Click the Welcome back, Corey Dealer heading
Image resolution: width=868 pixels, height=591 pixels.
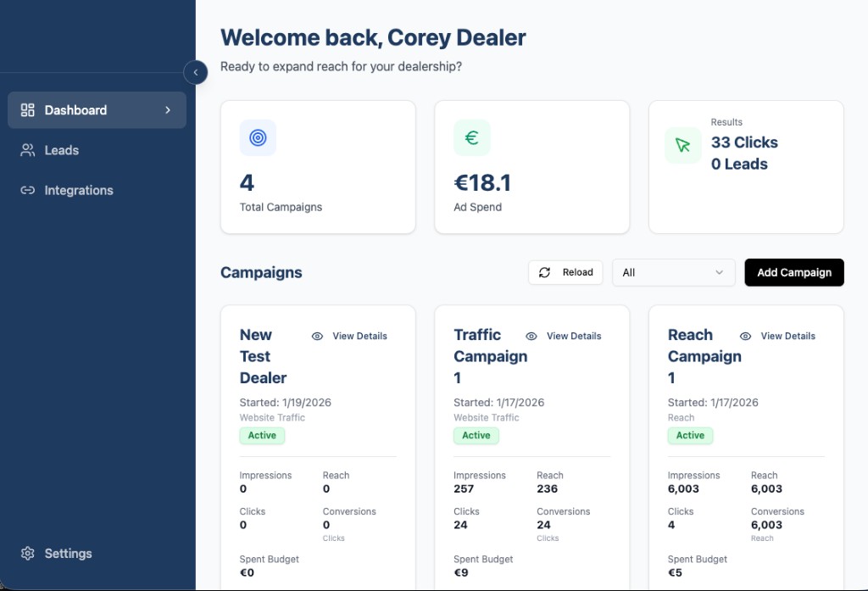(373, 37)
